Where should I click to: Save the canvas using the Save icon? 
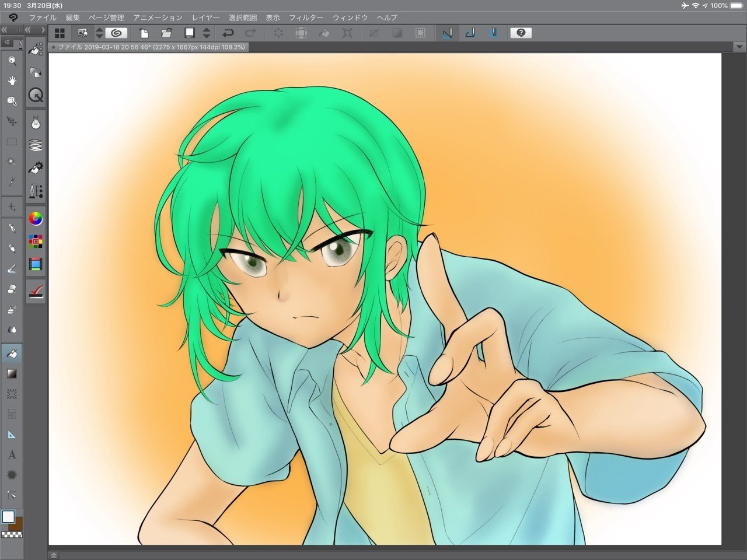click(x=190, y=33)
